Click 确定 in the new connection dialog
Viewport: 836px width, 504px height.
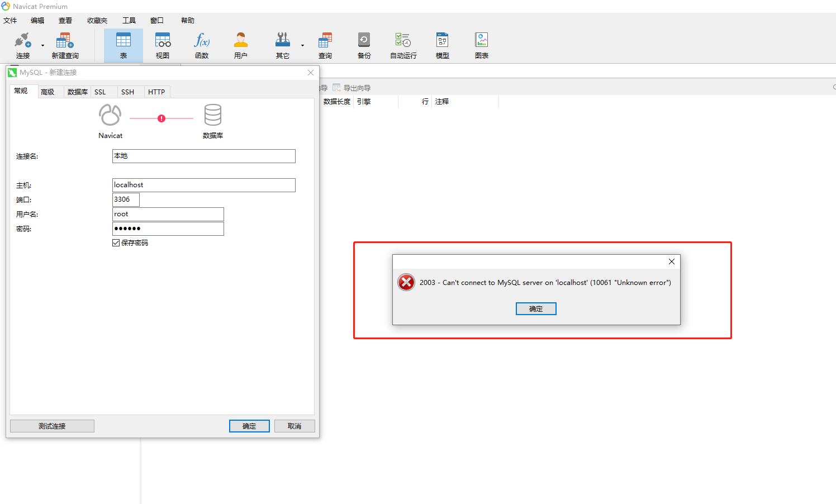[249, 426]
